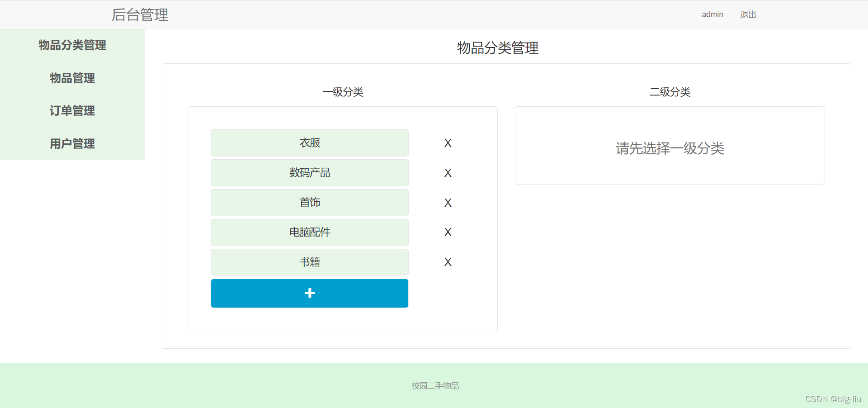Viewport: 868px width, 408px height.
Task: Click the 校园二手物品 footer text
Action: [435, 386]
